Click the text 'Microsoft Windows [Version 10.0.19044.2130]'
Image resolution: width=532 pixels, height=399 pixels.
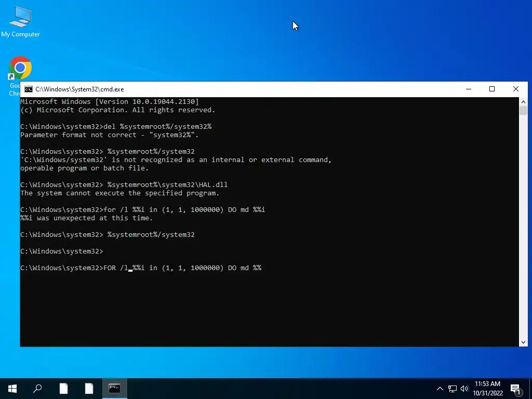(109, 101)
